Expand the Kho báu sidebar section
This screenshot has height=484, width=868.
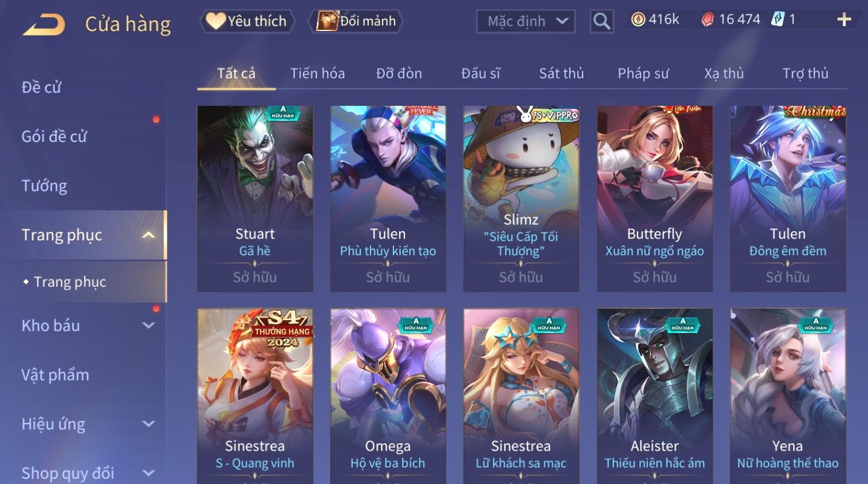148,325
